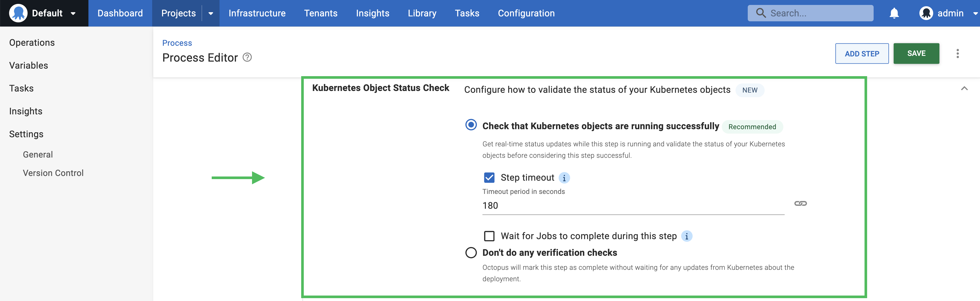The height and width of the screenshot is (301, 980).
Task: Select Don't do any verification checks
Action: (471, 252)
